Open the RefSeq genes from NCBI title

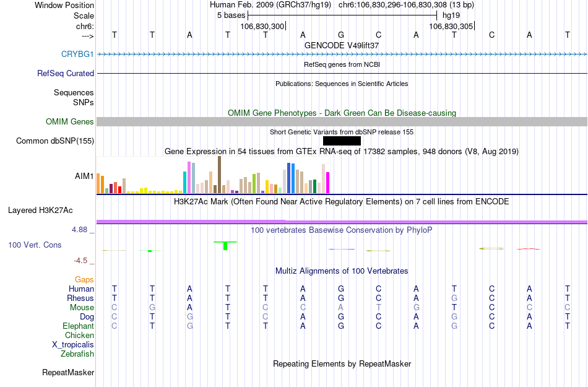coord(342,64)
